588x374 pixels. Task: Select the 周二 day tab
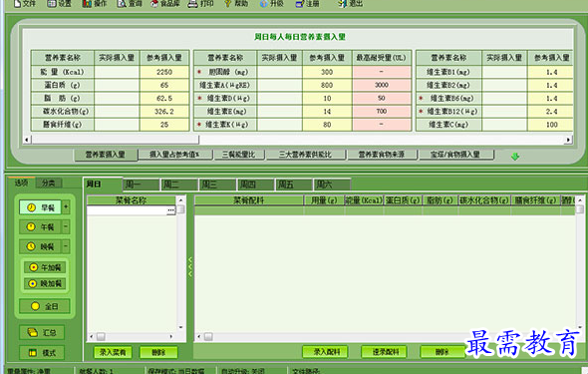[179, 185]
